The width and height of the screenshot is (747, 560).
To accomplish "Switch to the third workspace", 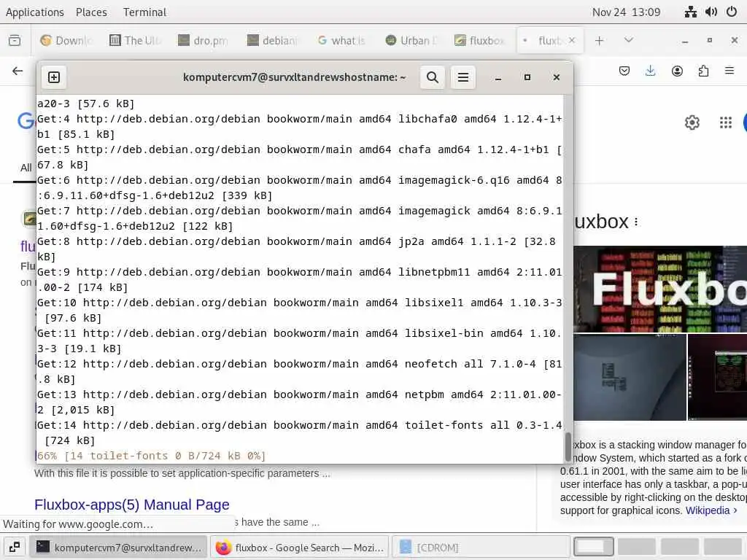I will tap(680, 547).
